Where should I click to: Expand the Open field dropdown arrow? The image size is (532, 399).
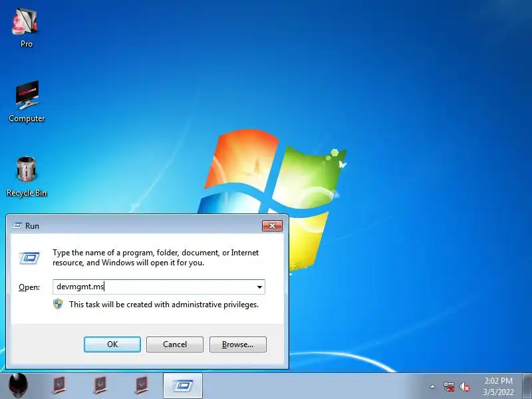[x=259, y=287]
